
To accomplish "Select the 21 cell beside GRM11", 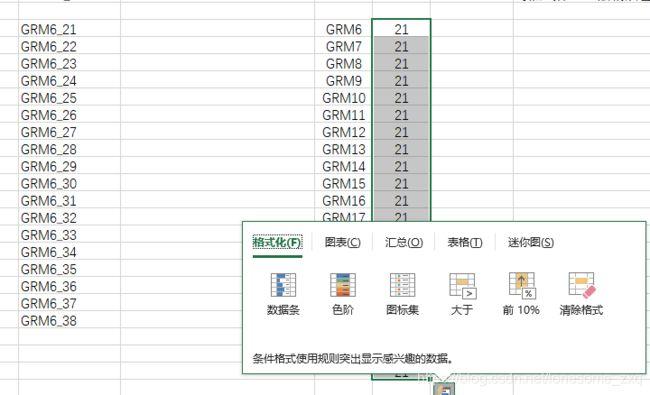I will [x=401, y=115].
